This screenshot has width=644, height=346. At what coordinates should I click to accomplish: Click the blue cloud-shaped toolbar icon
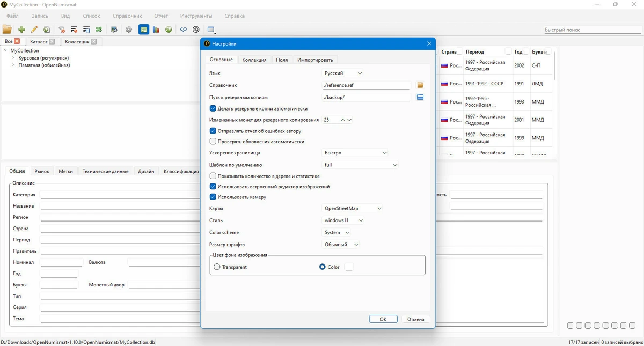pyautogui.click(x=184, y=30)
